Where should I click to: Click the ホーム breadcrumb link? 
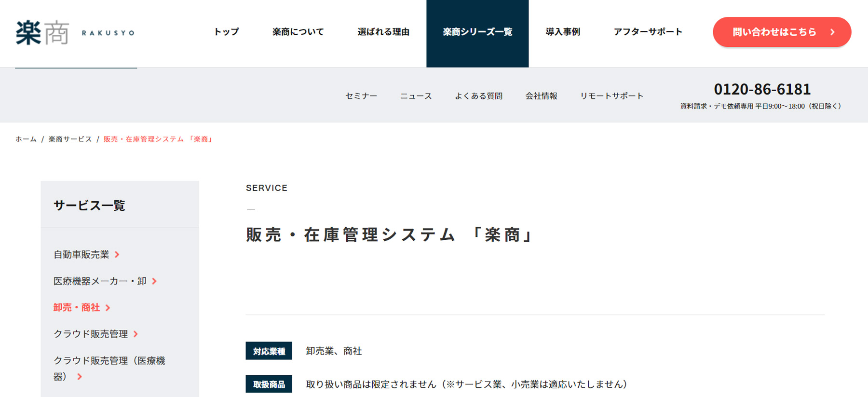(26, 139)
